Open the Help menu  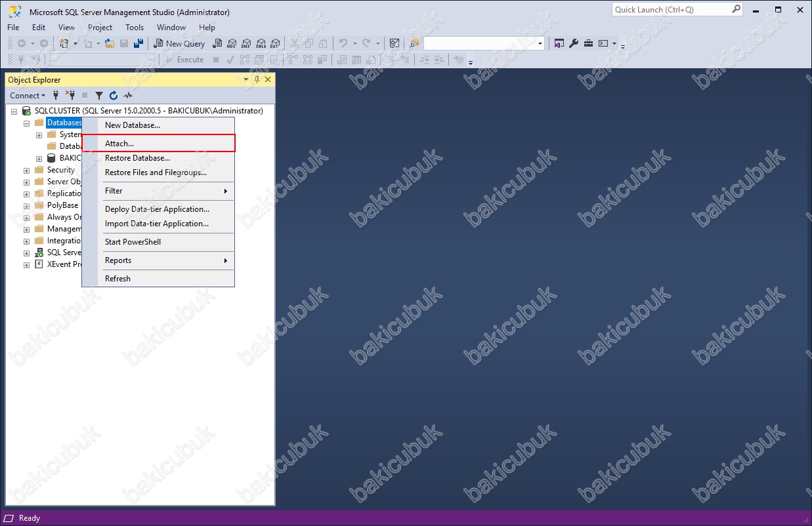pos(207,28)
